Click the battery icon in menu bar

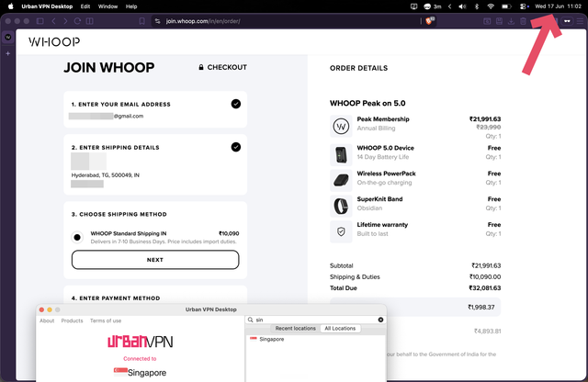point(506,6)
